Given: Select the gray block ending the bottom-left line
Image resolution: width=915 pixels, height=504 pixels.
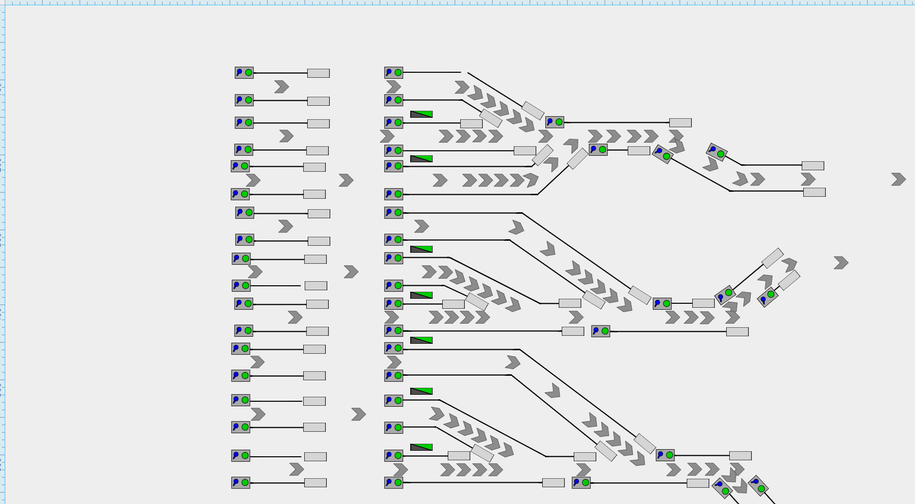Looking at the screenshot, I should pos(315,482).
